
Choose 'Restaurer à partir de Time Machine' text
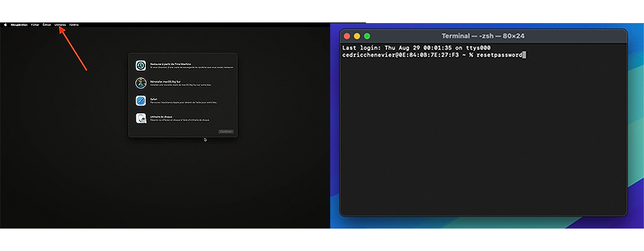click(170, 64)
